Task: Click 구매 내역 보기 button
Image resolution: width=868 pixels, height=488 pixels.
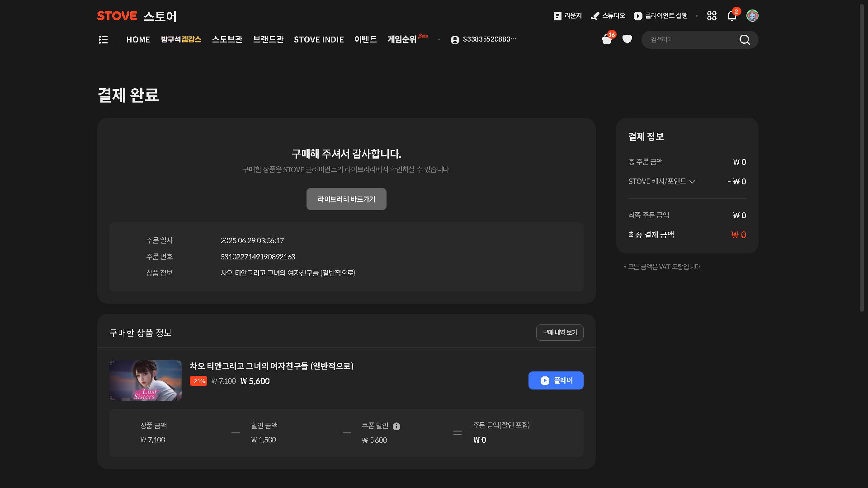Action: [560, 333]
